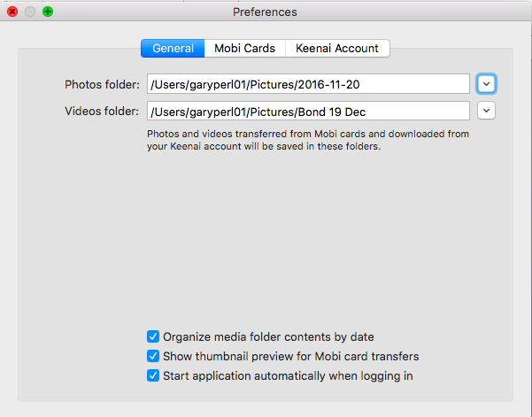Screen dimensions: 532x417
Task: Click the "Show thumbnail preview for Mobi card transfers" label text
Action: [290, 356]
